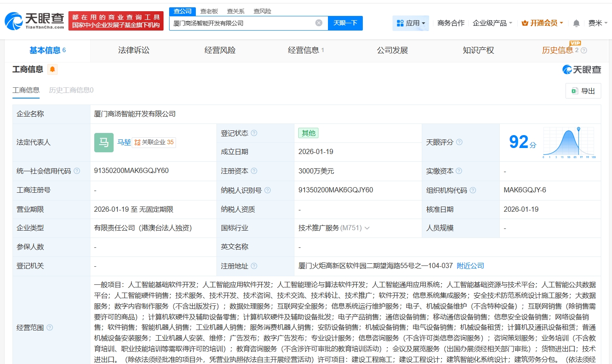612x364 pixels.
Task: Click help icon beside 统一社会信用代码
Action: tap(77, 171)
